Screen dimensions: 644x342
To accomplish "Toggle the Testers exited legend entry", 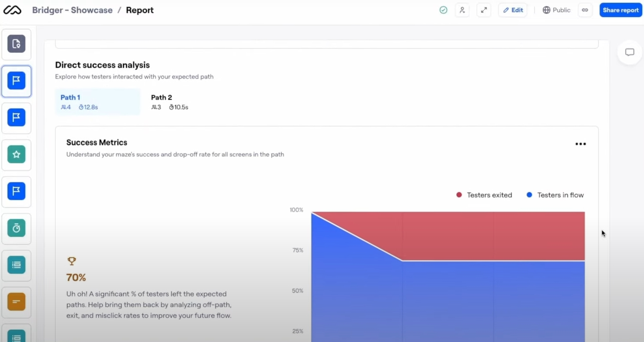I will point(484,195).
